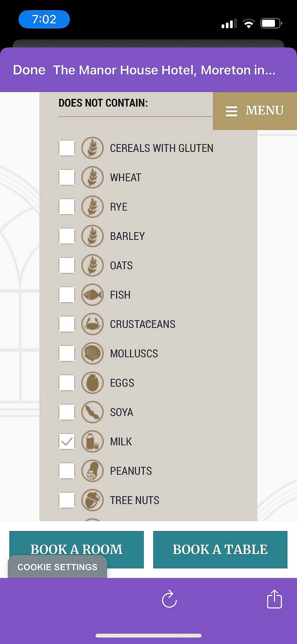
Task: Tap the crab crustaceans icon
Action: point(92,324)
